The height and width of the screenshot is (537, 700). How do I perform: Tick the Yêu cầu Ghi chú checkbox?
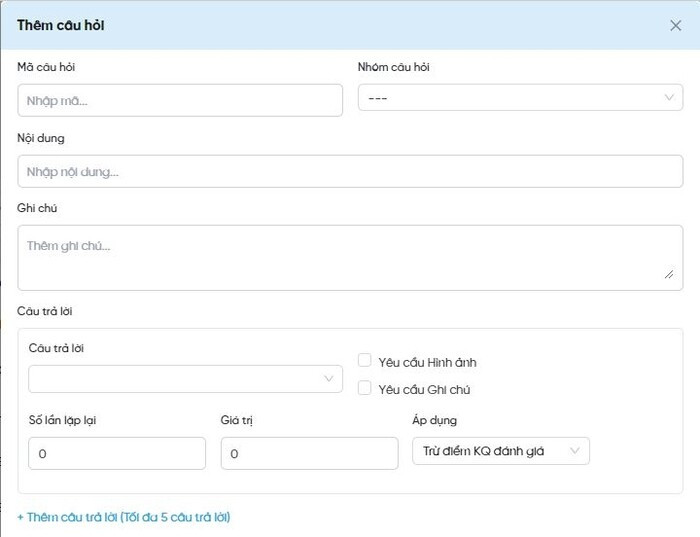click(x=365, y=388)
